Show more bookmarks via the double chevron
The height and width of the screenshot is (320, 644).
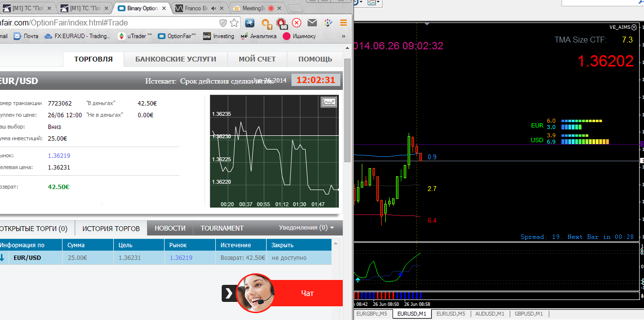click(344, 36)
